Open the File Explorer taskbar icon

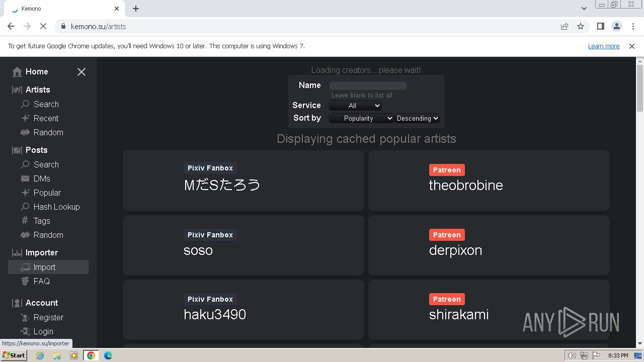pyautogui.click(x=57, y=355)
